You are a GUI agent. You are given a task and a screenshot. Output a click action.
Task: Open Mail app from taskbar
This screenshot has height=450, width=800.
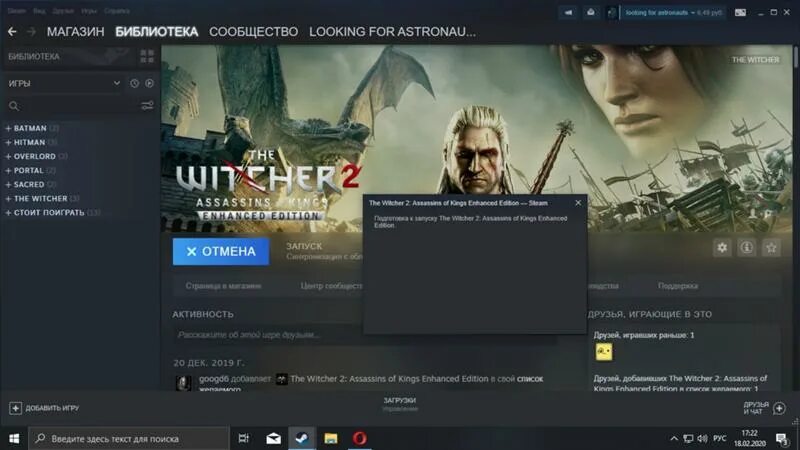click(x=273, y=438)
